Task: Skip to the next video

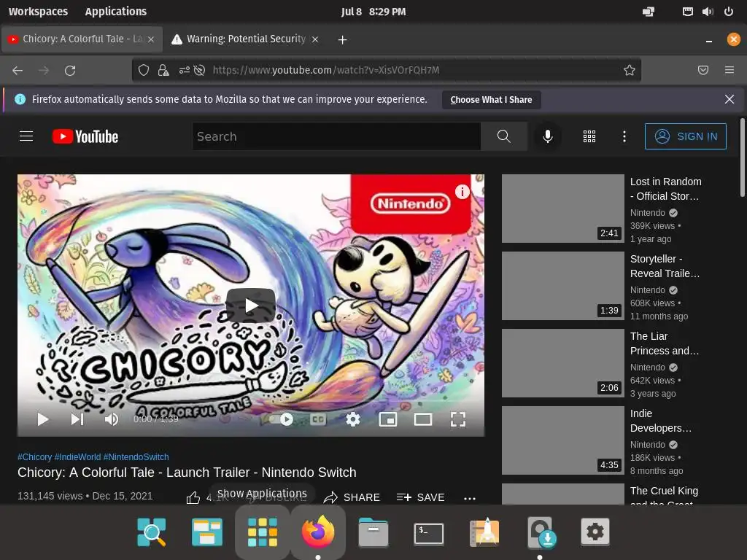Action: coord(77,419)
